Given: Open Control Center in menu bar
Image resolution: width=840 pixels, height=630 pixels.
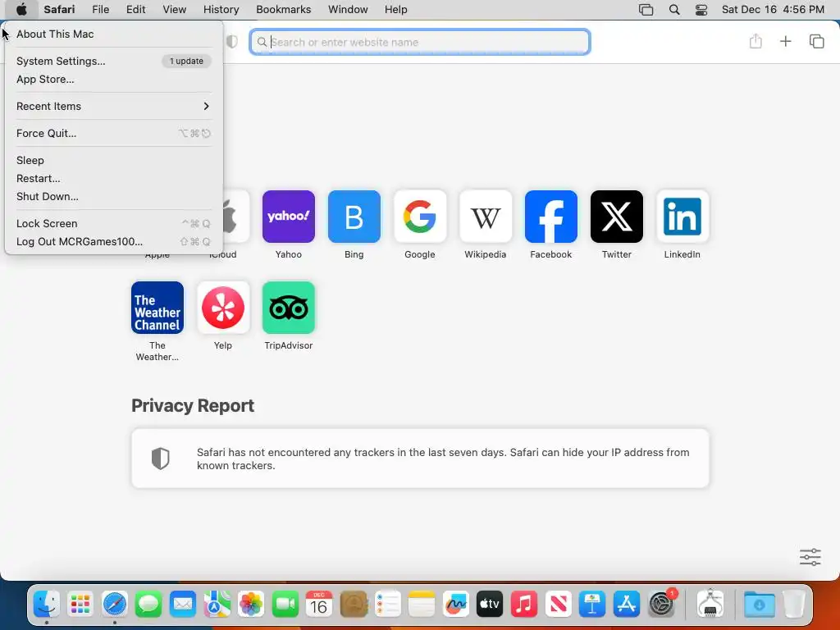Looking at the screenshot, I should click(x=701, y=10).
